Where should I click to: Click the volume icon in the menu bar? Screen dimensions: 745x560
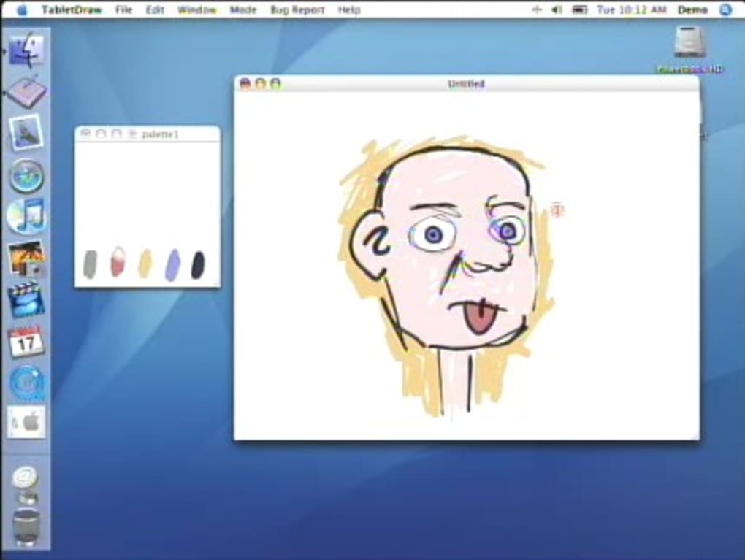(556, 9)
